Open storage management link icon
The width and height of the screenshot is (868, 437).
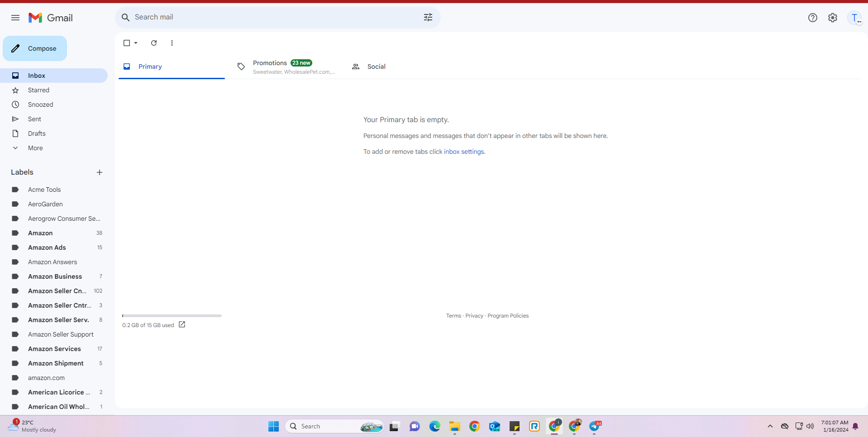(182, 325)
